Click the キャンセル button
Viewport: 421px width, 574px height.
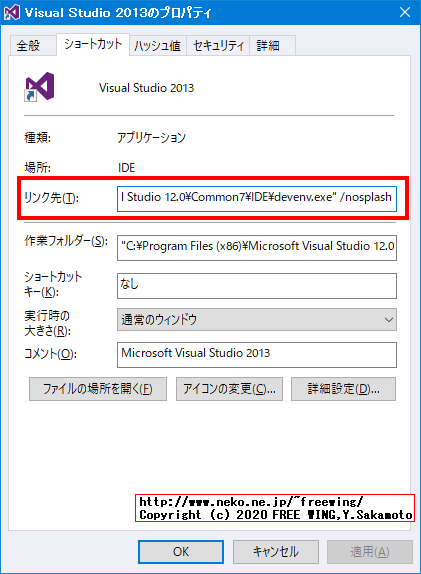point(276,552)
